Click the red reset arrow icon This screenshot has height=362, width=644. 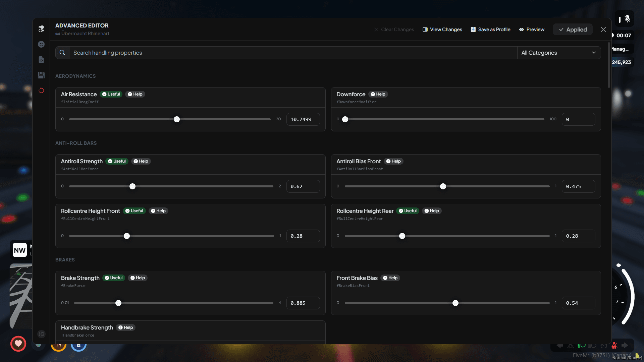pyautogui.click(x=41, y=90)
